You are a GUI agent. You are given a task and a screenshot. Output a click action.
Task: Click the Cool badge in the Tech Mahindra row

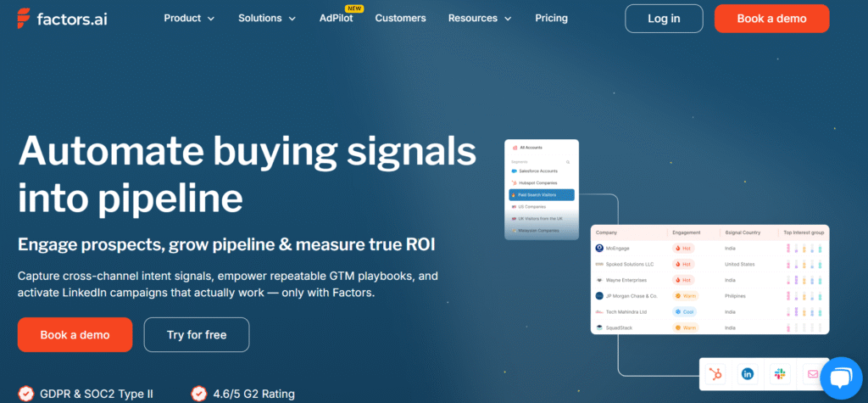pyautogui.click(x=684, y=312)
